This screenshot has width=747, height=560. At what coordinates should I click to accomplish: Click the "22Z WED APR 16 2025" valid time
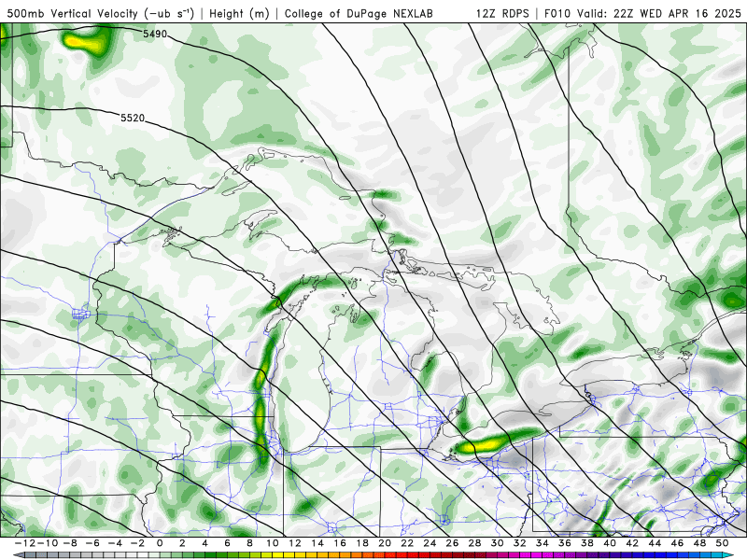[x=677, y=13]
